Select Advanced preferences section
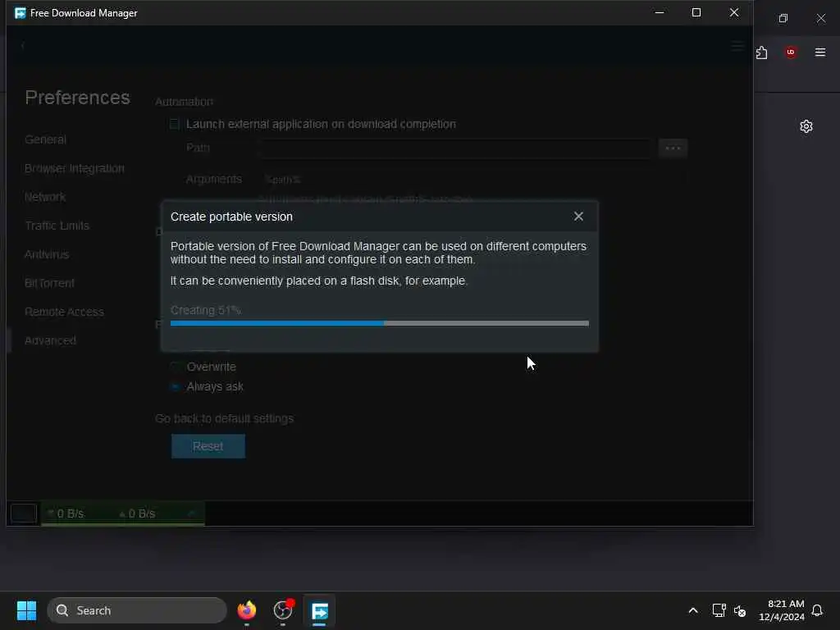Viewport: 840px width, 630px height. point(50,340)
